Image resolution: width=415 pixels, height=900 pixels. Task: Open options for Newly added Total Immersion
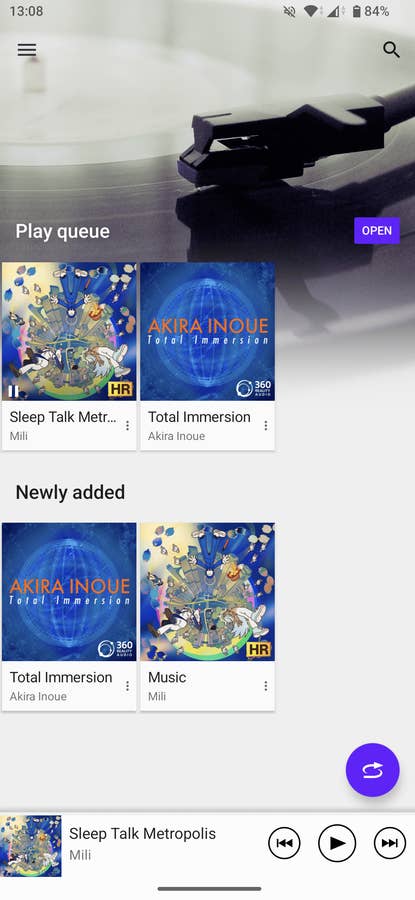[x=127, y=686]
